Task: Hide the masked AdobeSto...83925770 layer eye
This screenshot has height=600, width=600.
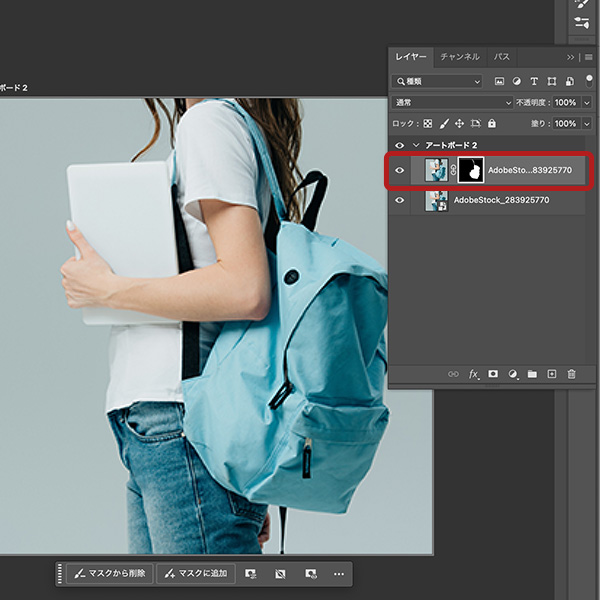Action: [400, 171]
